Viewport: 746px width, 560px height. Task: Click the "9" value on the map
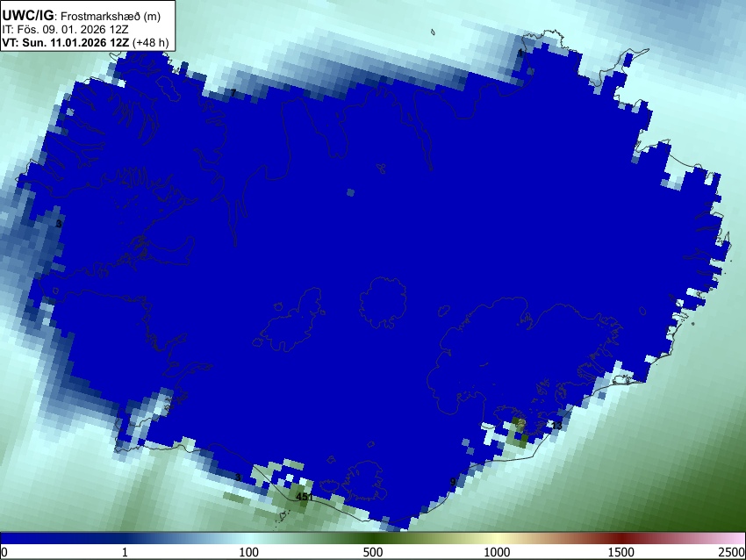click(x=453, y=482)
